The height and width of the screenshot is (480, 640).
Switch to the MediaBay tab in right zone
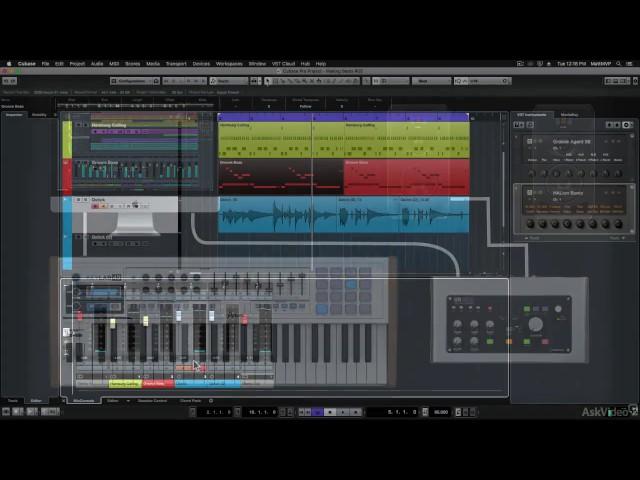tap(569, 115)
